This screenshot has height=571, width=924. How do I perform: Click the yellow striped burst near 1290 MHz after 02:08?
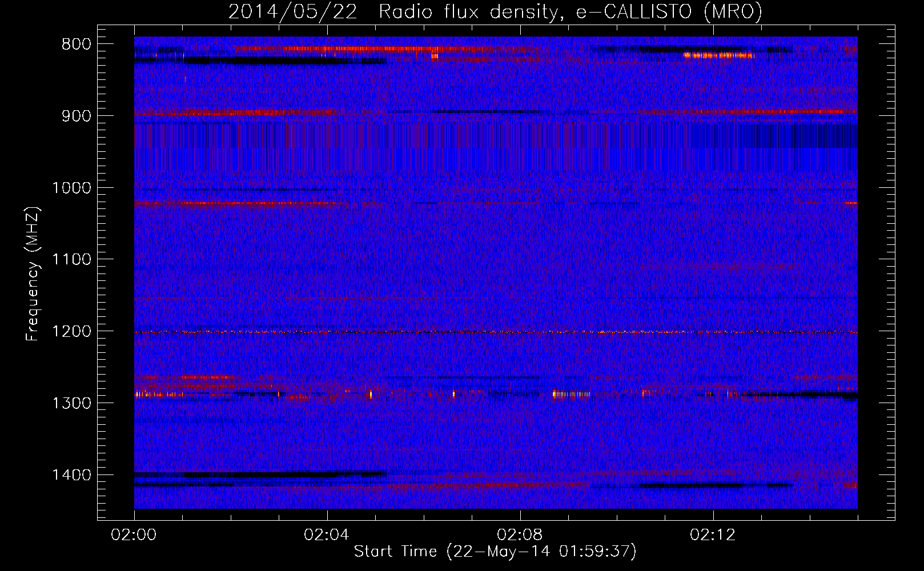point(571,394)
